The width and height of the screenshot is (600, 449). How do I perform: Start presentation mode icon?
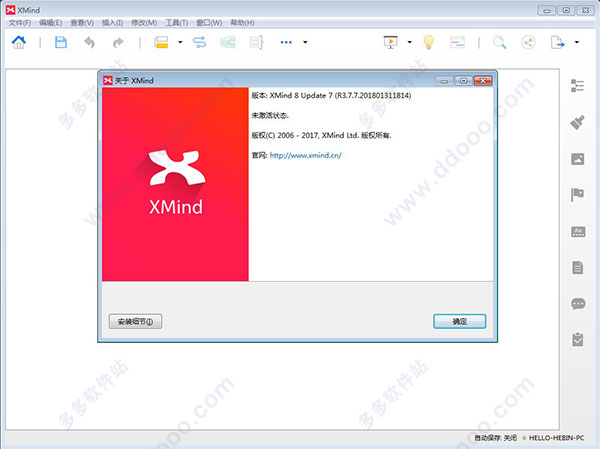(391, 42)
